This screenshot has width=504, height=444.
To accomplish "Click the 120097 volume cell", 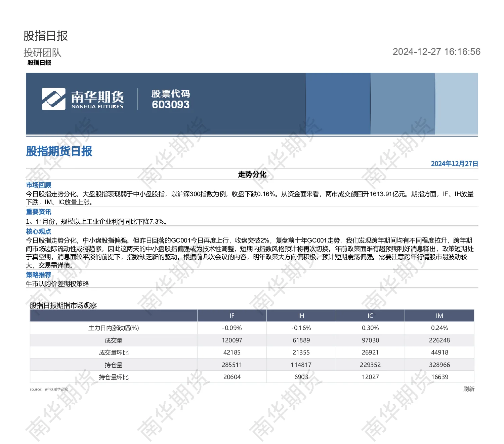I will pyautogui.click(x=232, y=340).
